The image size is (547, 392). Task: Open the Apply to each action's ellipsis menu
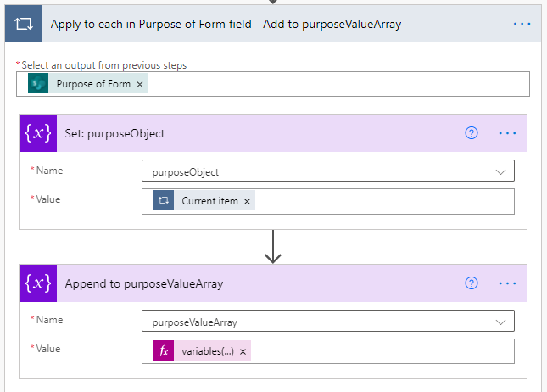(522, 24)
